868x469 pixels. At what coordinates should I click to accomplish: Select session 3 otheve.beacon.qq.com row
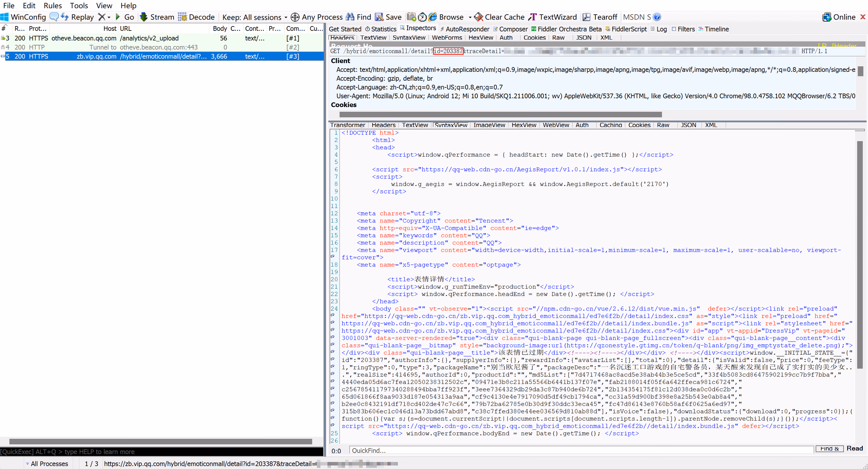pos(162,38)
